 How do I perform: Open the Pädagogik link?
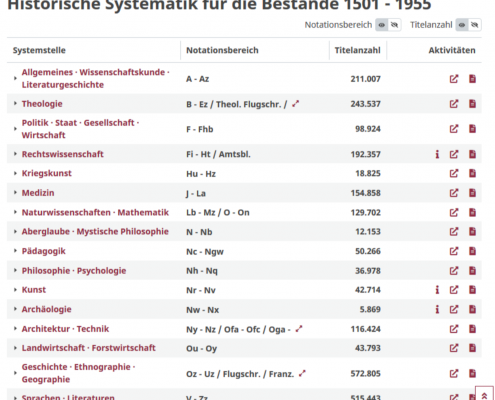tap(44, 251)
